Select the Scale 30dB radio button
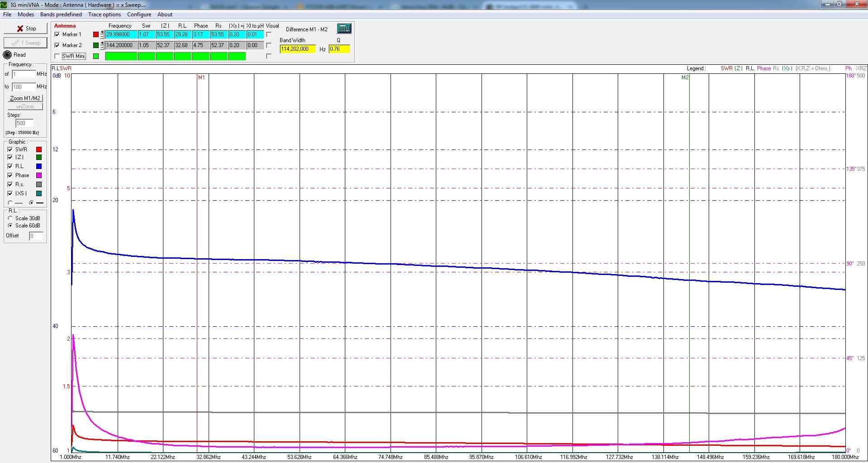 (10, 218)
